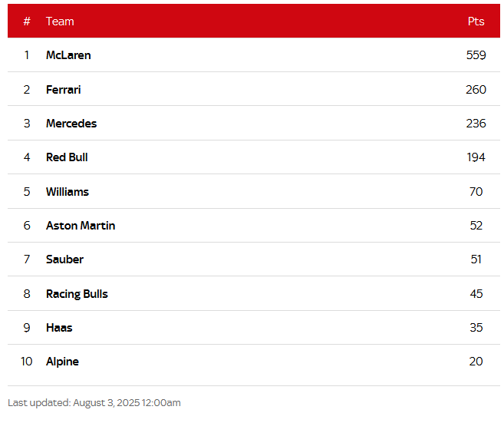Image resolution: width=504 pixels, height=423 pixels.
Task: Click on Red Bull team name
Action: coord(67,157)
